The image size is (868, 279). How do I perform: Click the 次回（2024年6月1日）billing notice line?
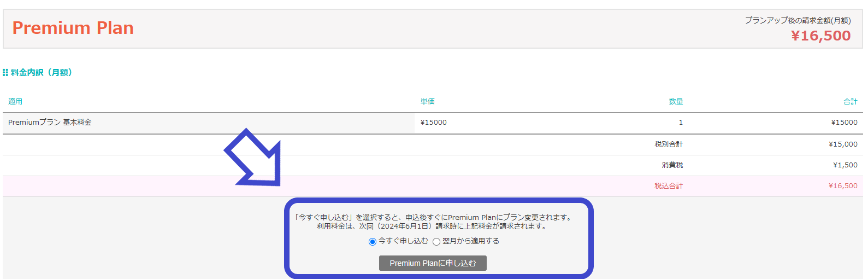coord(433,226)
